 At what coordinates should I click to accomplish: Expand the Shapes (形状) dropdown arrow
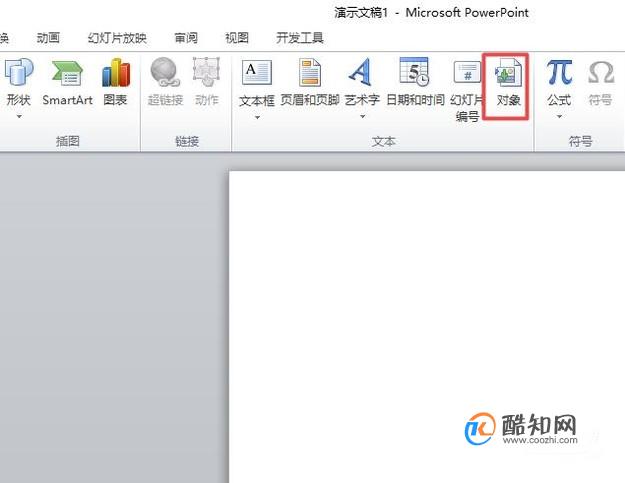[19, 117]
